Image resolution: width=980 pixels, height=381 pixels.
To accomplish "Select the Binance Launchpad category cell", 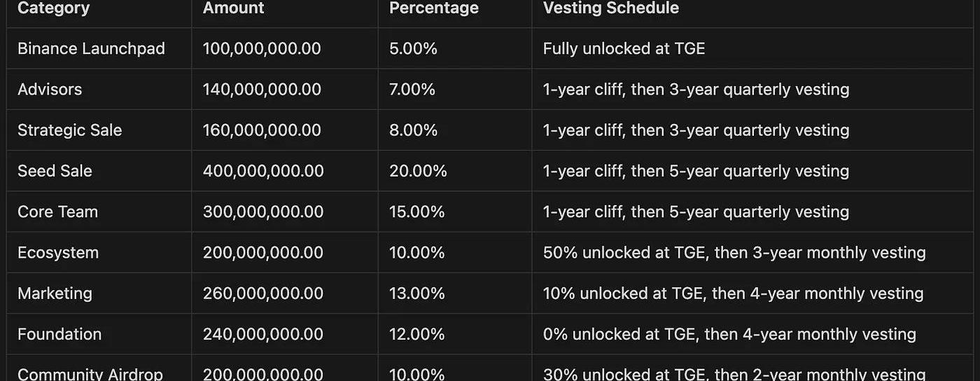I will click(x=91, y=48).
